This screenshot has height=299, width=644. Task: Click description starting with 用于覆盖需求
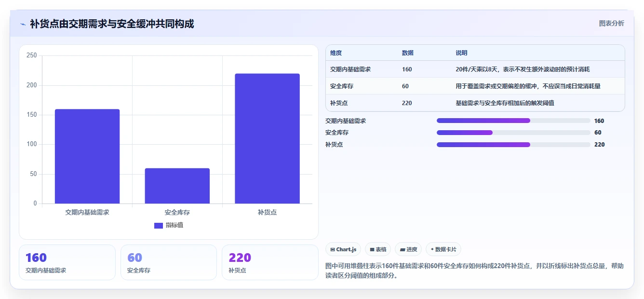[x=528, y=86]
